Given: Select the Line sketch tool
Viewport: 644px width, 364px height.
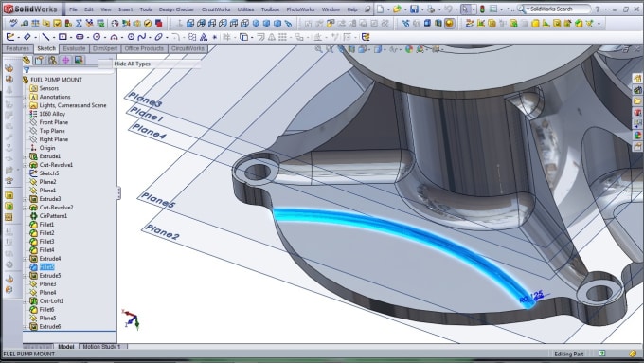Looking at the screenshot, I should click(45, 37).
